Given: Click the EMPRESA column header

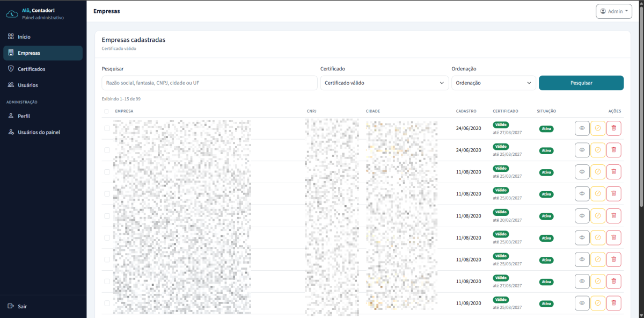Looking at the screenshot, I should (124, 111).
